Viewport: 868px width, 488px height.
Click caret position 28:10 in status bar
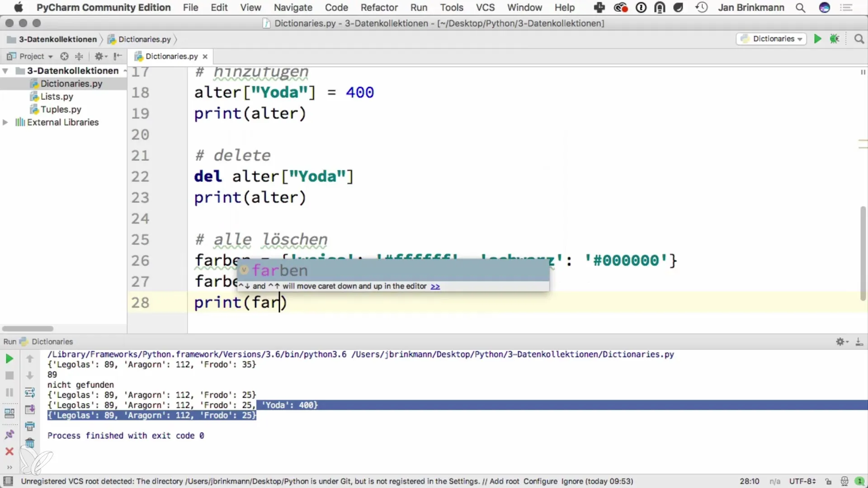point(749,482)
